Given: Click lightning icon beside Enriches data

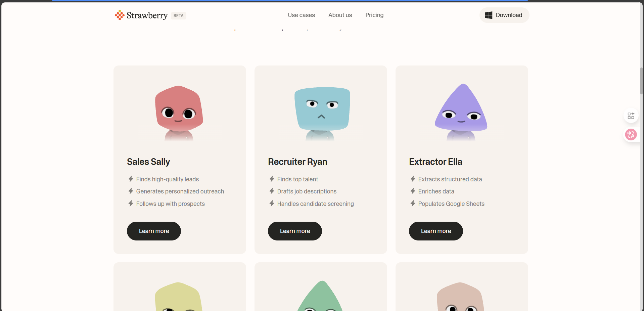Looking at the screenshot, I should [413, 191].
